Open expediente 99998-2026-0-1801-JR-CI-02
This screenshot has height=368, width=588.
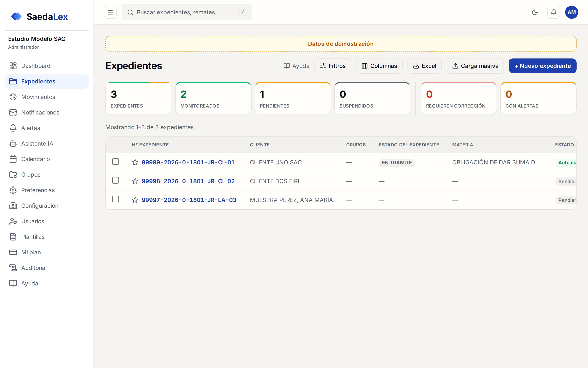(188, 181)
